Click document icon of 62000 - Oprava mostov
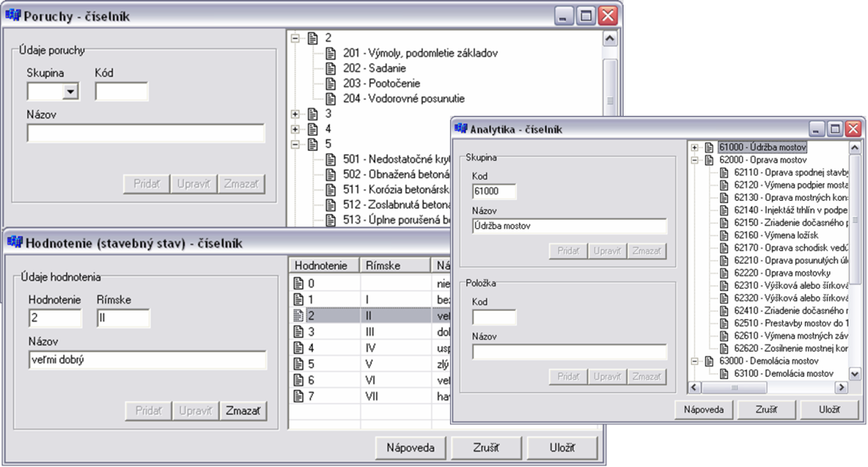The width and height of the screenshot is (868, 467). click(x=710, y=160)
